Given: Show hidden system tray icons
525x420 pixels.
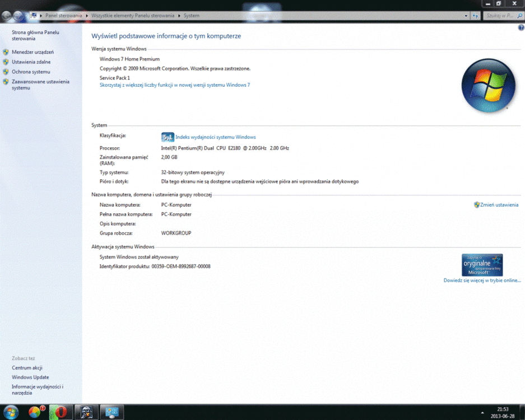Looking at the screenshot, I should [482, 413].
